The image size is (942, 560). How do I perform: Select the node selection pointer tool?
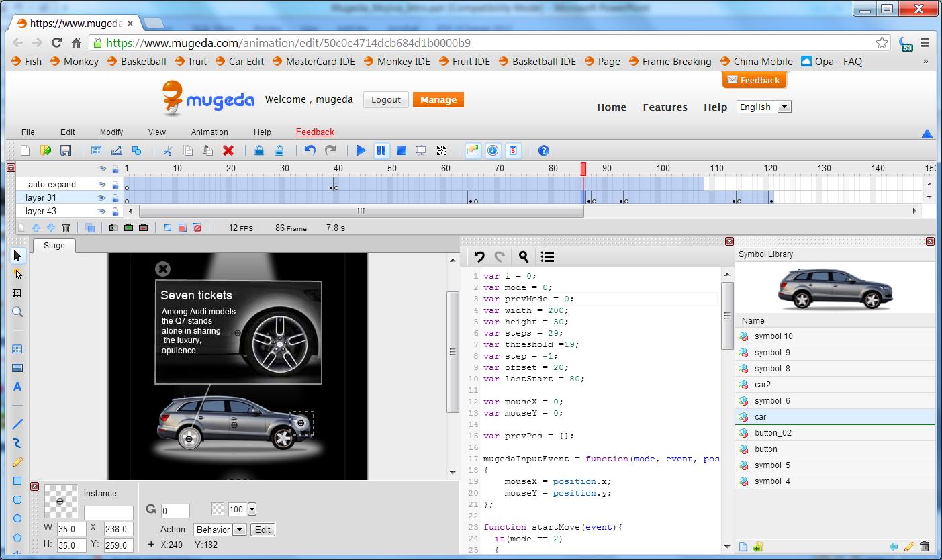point(17,274)
